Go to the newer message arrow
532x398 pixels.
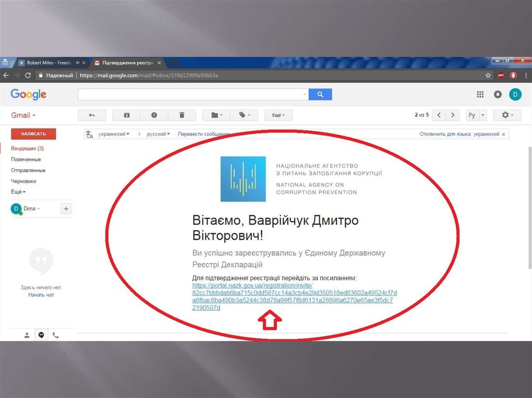[438, 115]
